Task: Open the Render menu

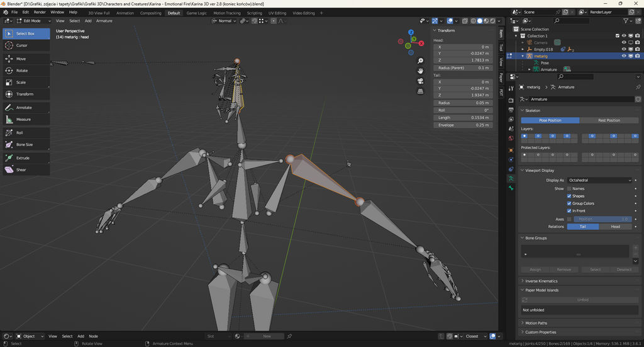Action: [x=40, y=12]
